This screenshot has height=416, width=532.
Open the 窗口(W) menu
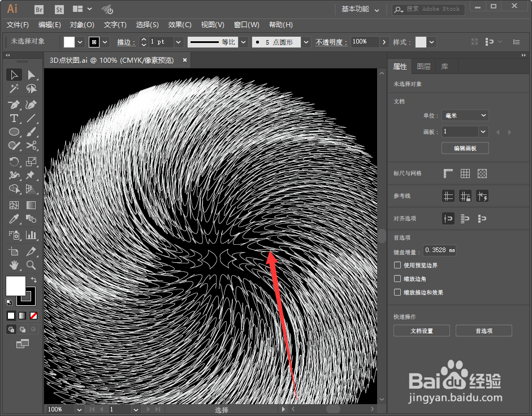(246, 25)
